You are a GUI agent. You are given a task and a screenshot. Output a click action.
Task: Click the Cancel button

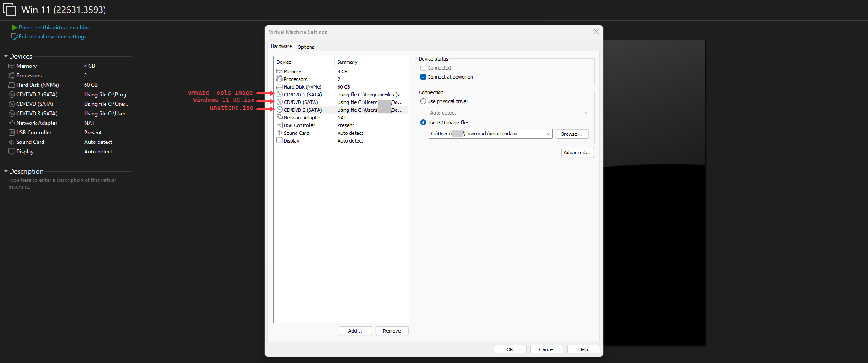click(x=547, y=349)
